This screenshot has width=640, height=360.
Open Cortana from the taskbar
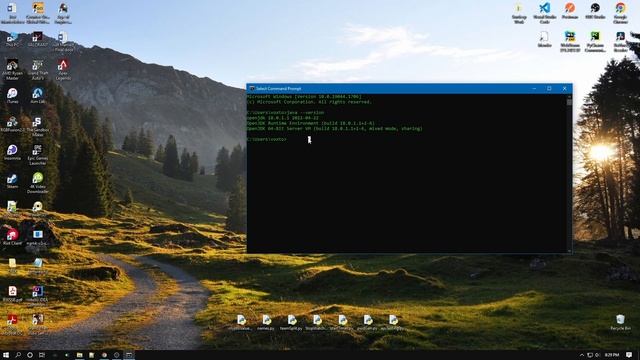pyautogui.click(x=30, y=355)
